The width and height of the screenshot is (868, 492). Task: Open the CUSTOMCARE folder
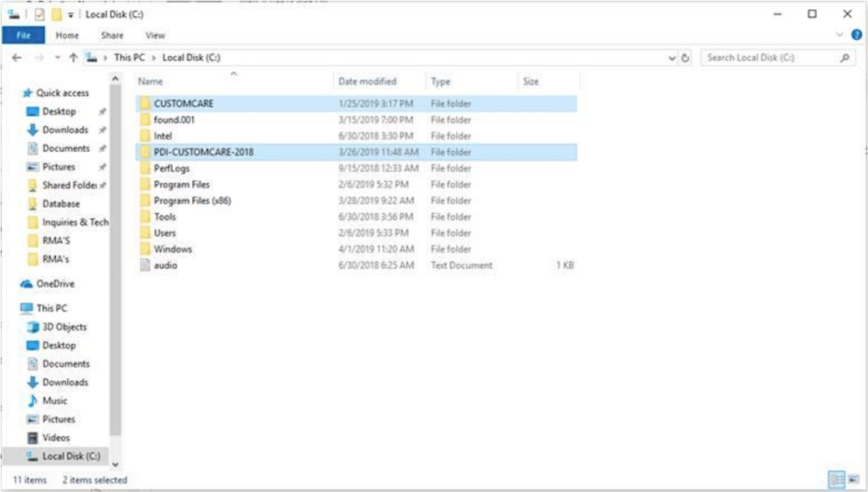(186, 103)
